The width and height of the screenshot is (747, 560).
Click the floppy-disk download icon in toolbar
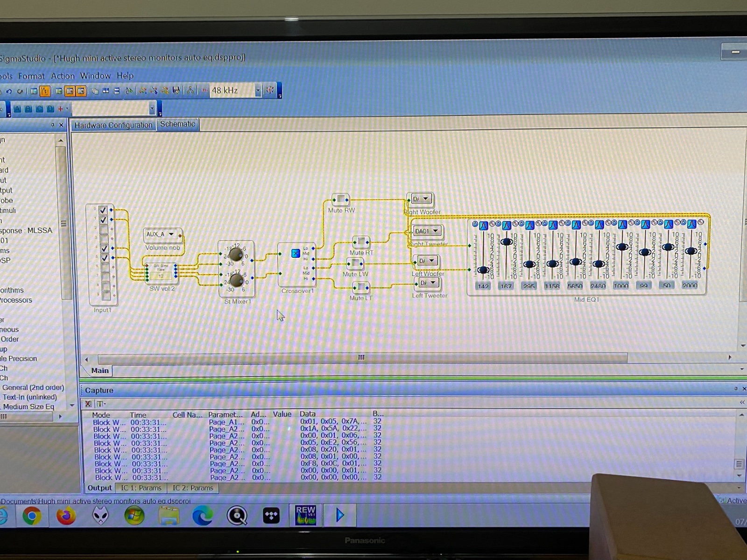pos(176,90)
